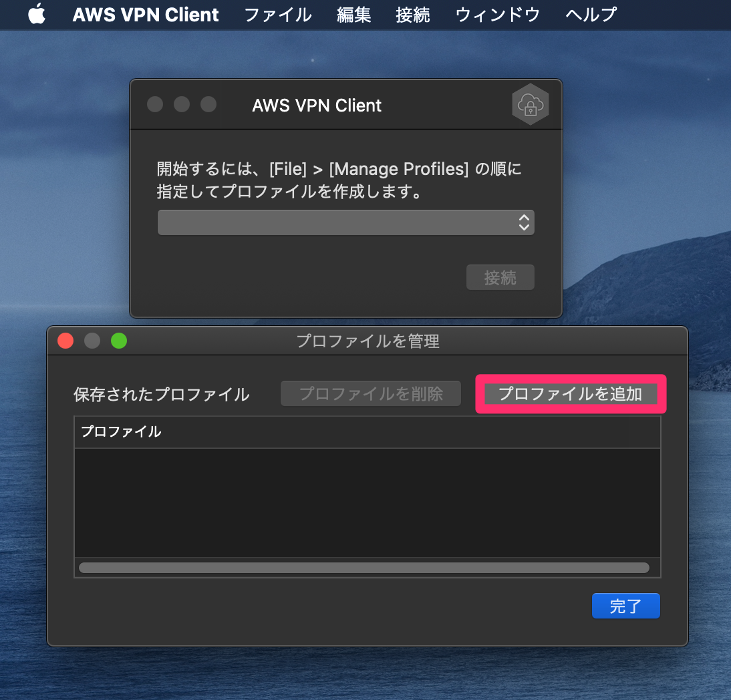Image resolution: width=731 pixels, height=700 pixels.
Task: Click the cloud lock icon in AWS VPN Client window
Action: click(x=531, y=105)
